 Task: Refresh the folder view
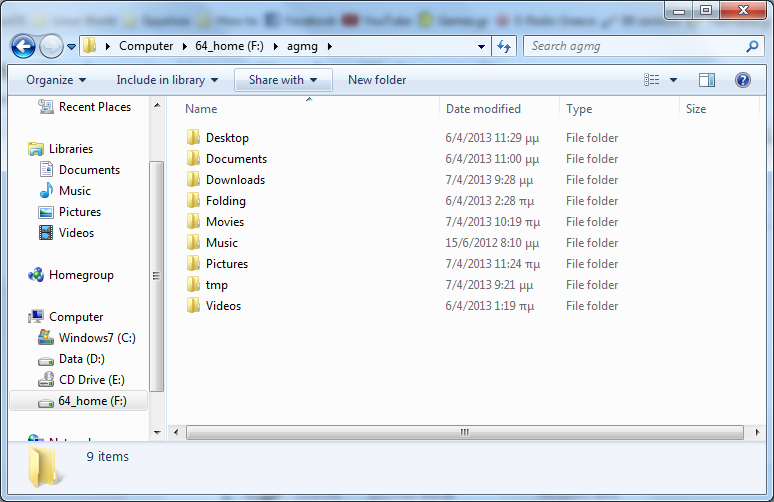coord(504,46)
